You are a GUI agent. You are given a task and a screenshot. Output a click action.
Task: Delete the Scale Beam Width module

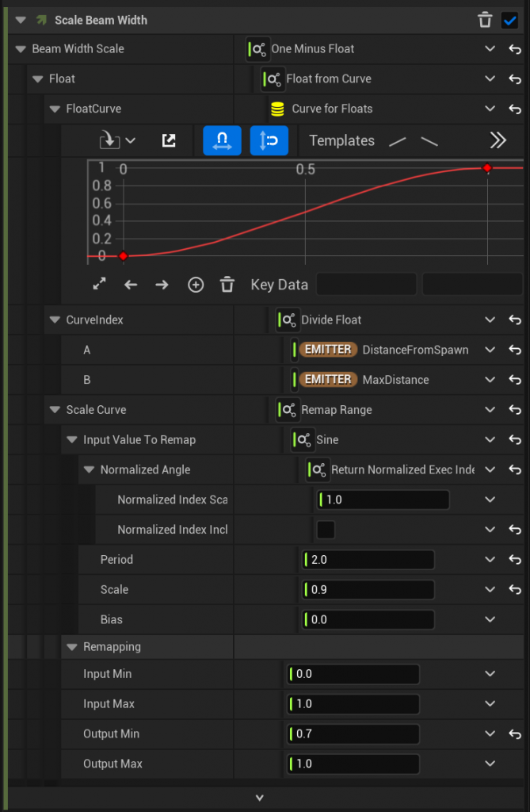click(485, 21)
